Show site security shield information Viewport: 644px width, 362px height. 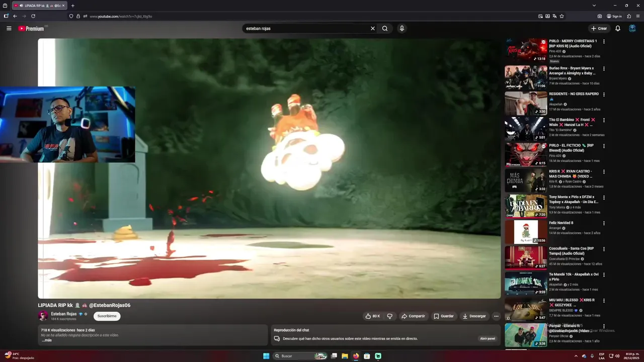(71, 16)
